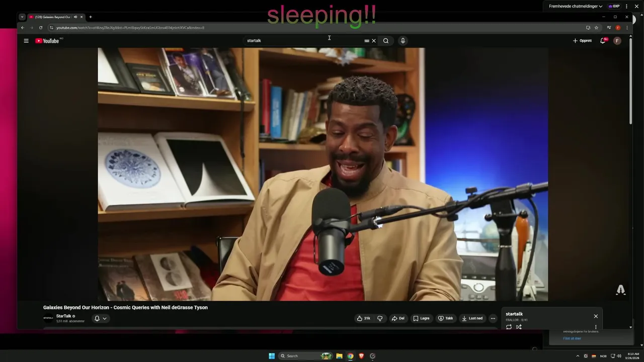The width and height of the screenshot is (644, 362).
Task: Clear the startalk search text
Action: [374, 41]
